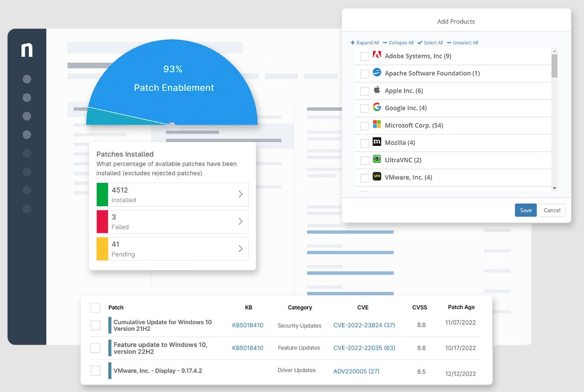Check the Apache Software Foundation checkbox
The image size is (584, 392).
364,74
